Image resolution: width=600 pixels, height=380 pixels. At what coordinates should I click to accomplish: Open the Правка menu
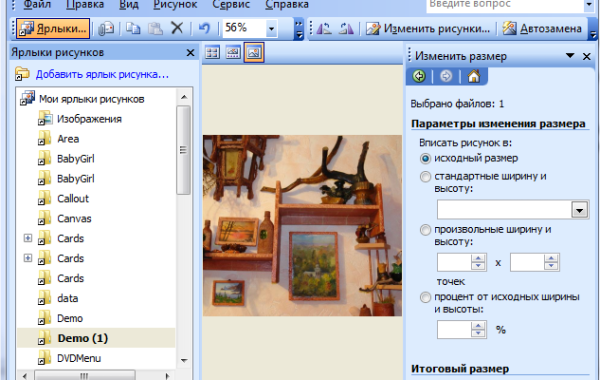[x=85, y=5]
